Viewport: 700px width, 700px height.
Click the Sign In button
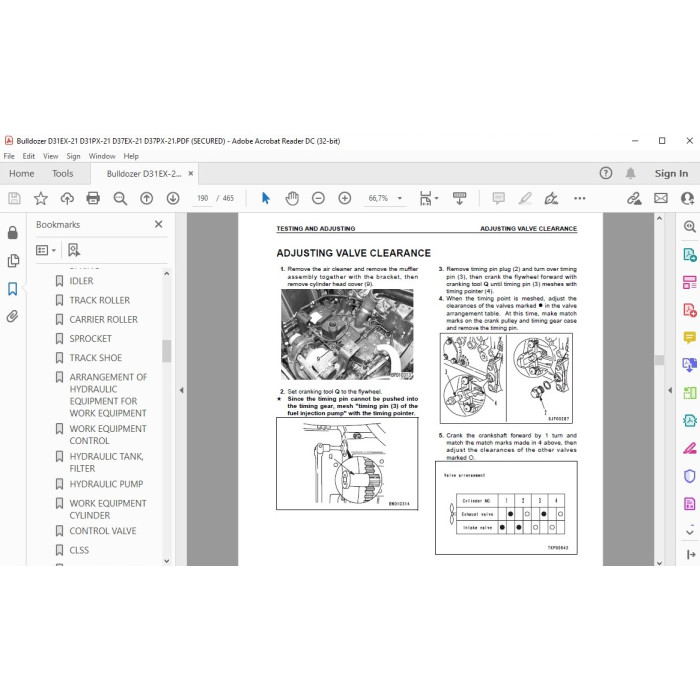(671, 173)
